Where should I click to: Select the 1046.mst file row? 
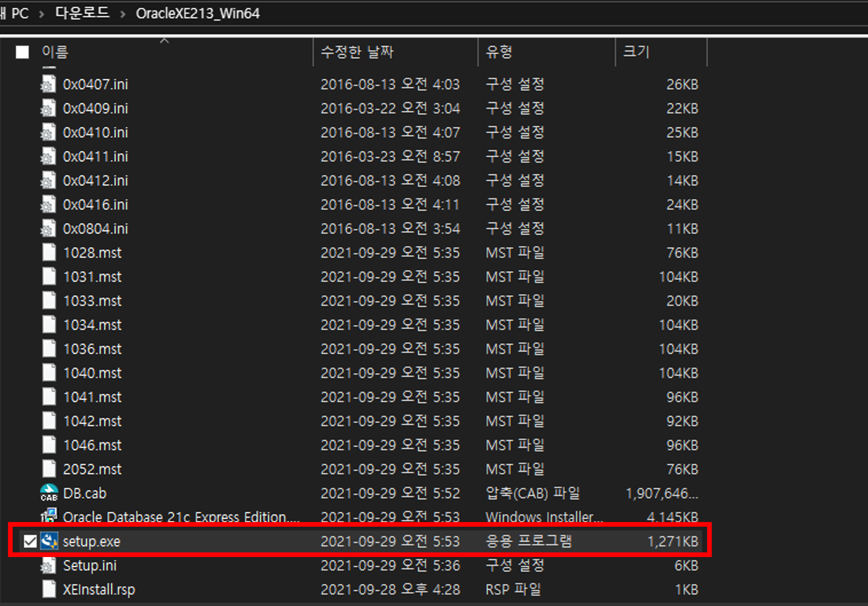[92, 445]
